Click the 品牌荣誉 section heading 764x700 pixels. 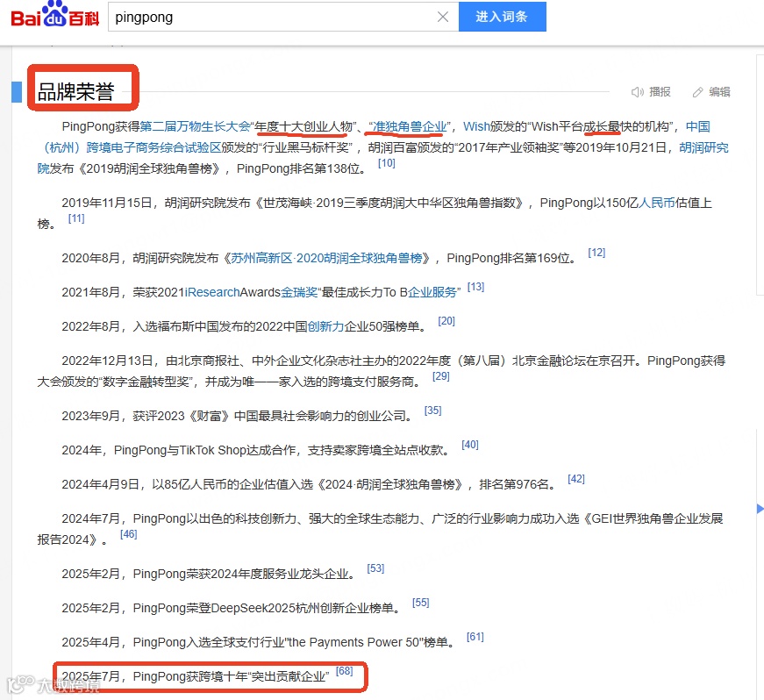[76, 91]
